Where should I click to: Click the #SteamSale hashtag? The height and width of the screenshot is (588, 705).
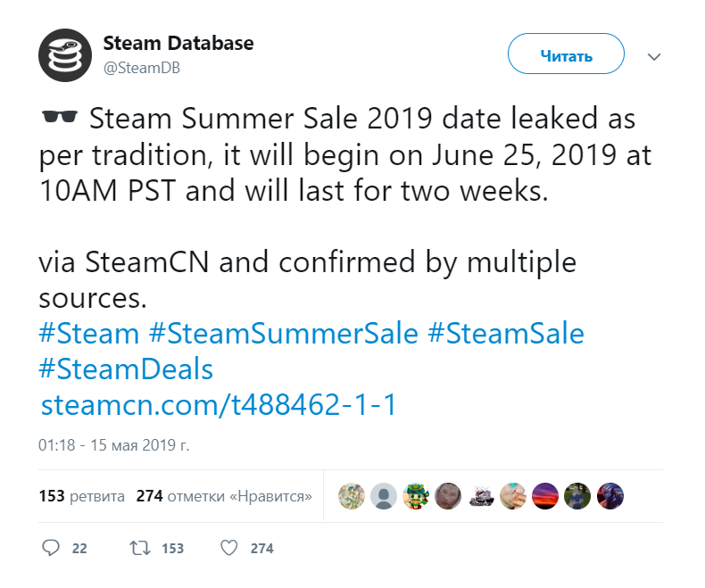(506, 334)
